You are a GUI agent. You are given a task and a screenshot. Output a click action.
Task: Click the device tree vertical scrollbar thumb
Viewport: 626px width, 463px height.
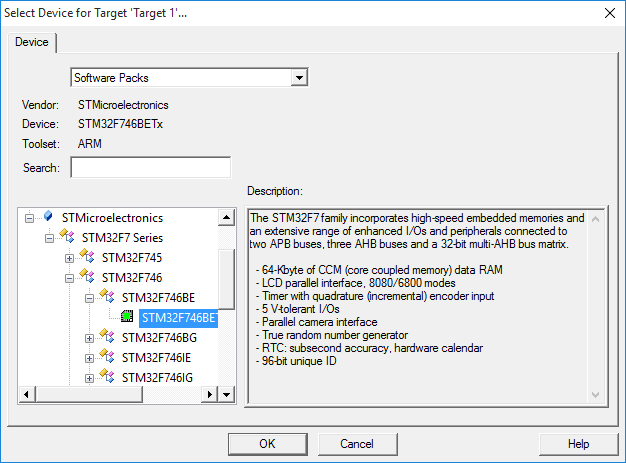[226, 279]
